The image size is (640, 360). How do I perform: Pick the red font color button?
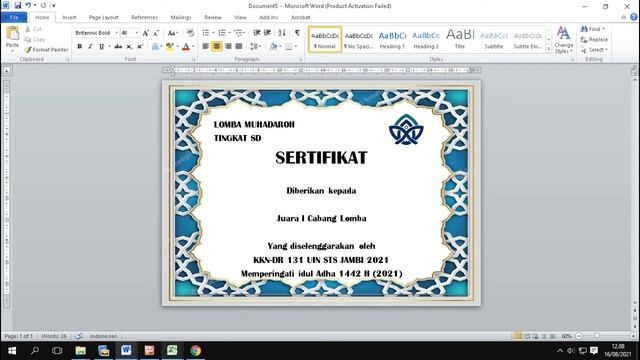[x=186, y=47]
